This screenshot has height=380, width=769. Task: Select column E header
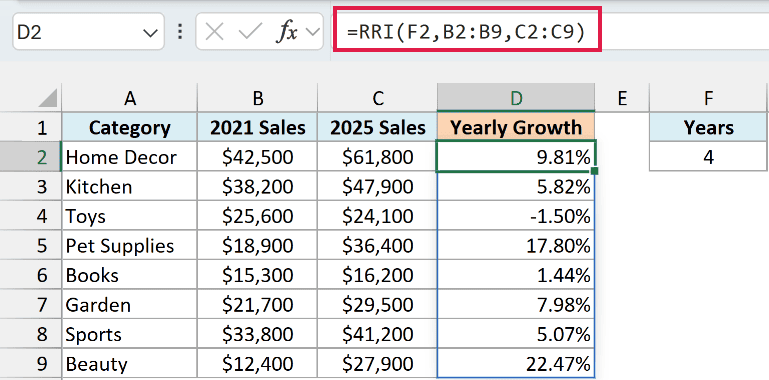pyautogui.click(x=622, y=98)
